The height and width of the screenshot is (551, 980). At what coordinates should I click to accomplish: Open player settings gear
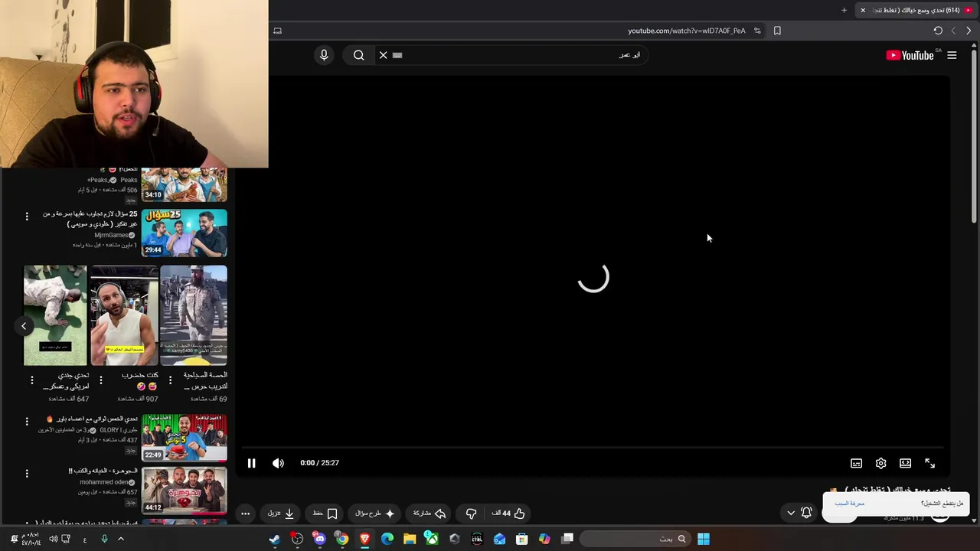coord(880,463)
